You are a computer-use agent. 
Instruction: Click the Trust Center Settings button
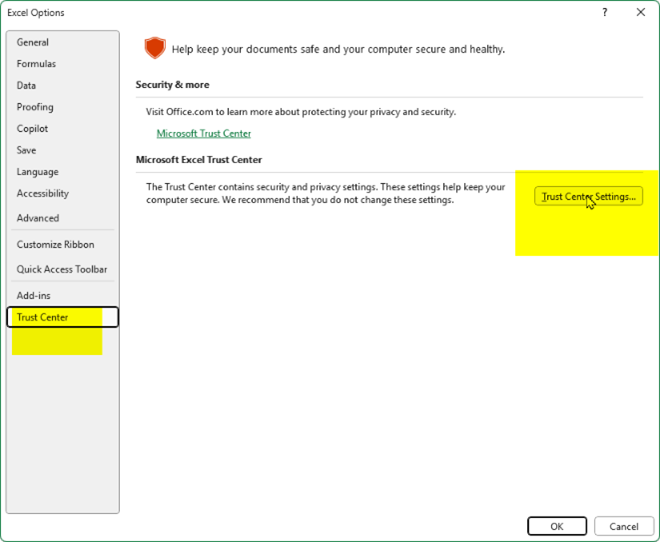(x=588, y=197)
